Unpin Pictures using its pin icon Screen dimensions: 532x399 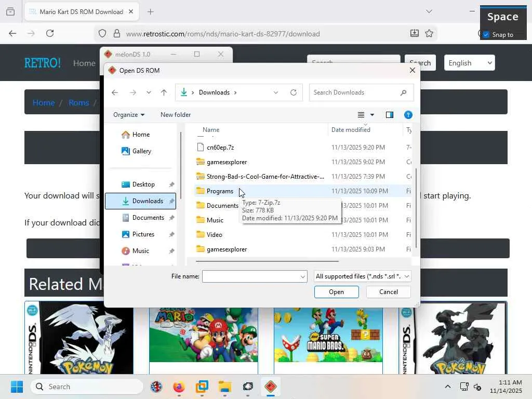(x=171, y=234)
